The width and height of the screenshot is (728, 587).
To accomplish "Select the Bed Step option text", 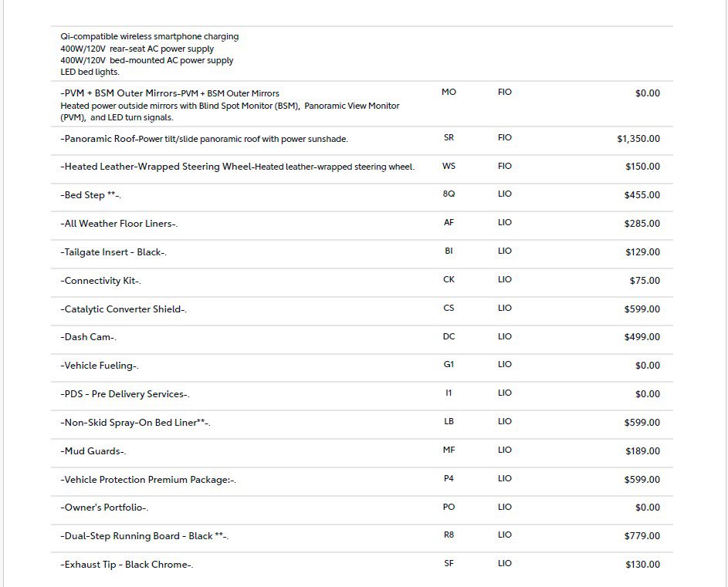I will click(x=90, y=195).
